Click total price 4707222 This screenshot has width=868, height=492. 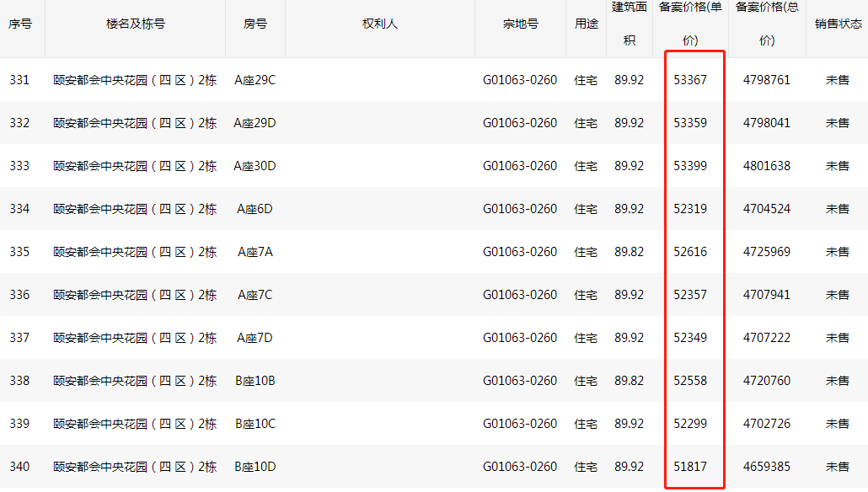tap(767, 338)
